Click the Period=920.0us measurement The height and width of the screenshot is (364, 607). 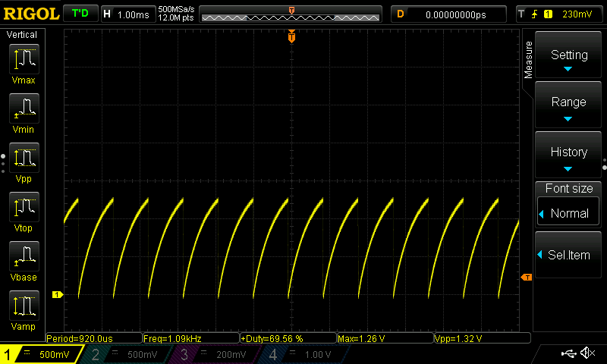pos(94,338)
